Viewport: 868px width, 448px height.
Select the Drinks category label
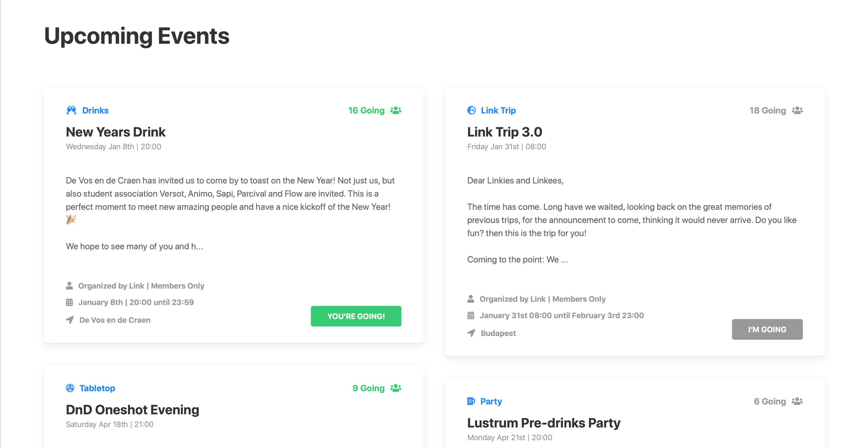[x=95, y=111]
